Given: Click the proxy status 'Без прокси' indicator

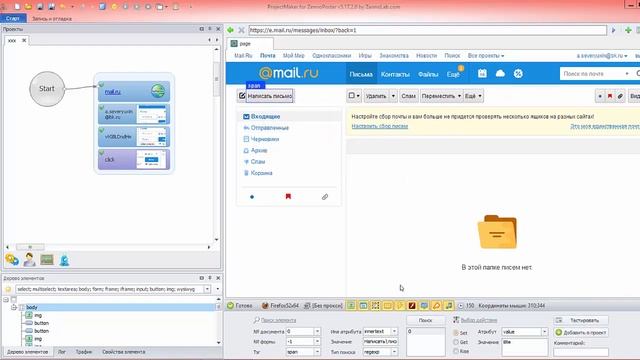Looking at the screenshot, I should point(323,305).
